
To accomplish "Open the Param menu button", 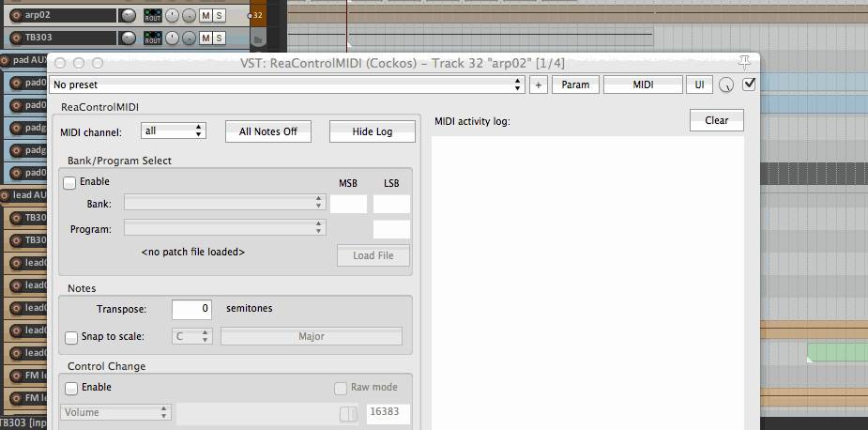I will tap(575, 84).
